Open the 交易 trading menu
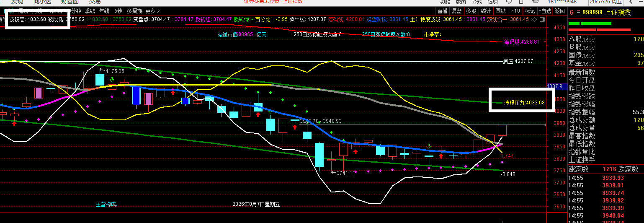Screen dimensions: 644x223 (x=95, y=2)
